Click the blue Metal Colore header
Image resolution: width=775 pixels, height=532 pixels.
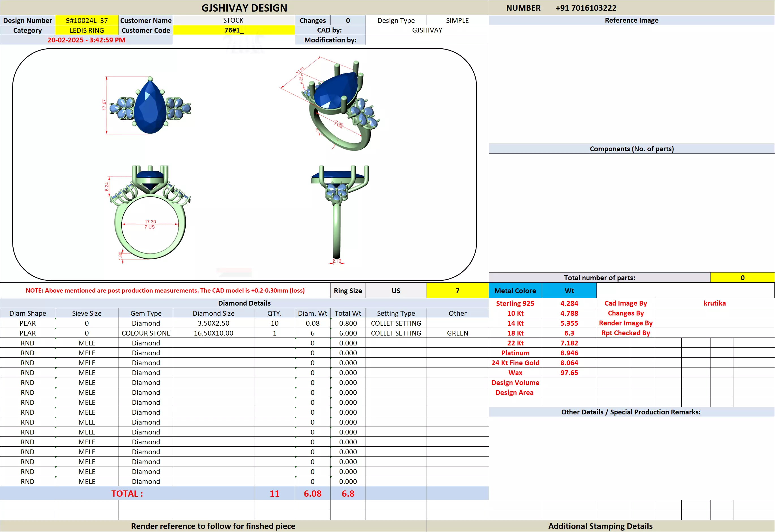515,291
